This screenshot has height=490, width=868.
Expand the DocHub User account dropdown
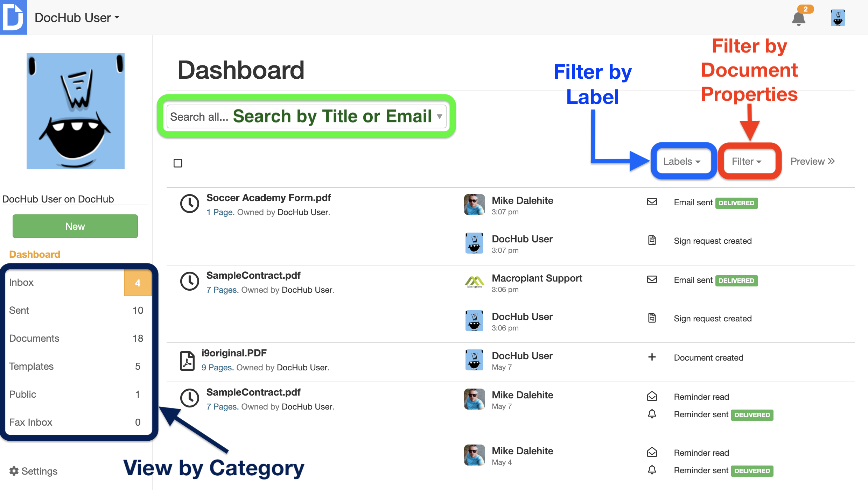[77, 17]
